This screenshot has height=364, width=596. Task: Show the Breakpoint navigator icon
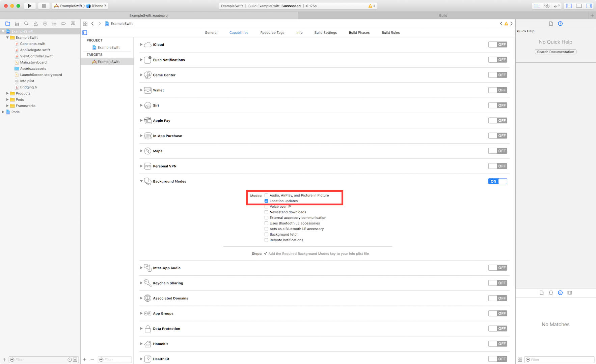63,24
